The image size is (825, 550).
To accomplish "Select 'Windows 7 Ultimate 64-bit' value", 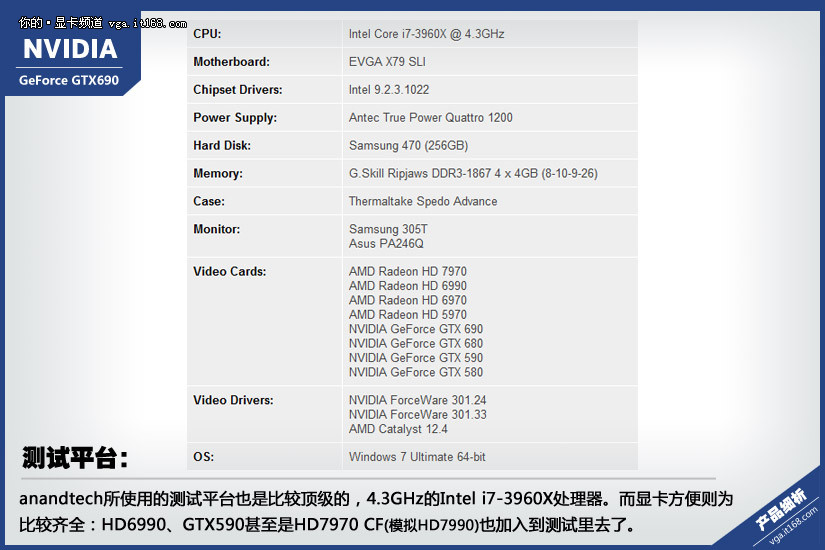I will tap(417, 457).
